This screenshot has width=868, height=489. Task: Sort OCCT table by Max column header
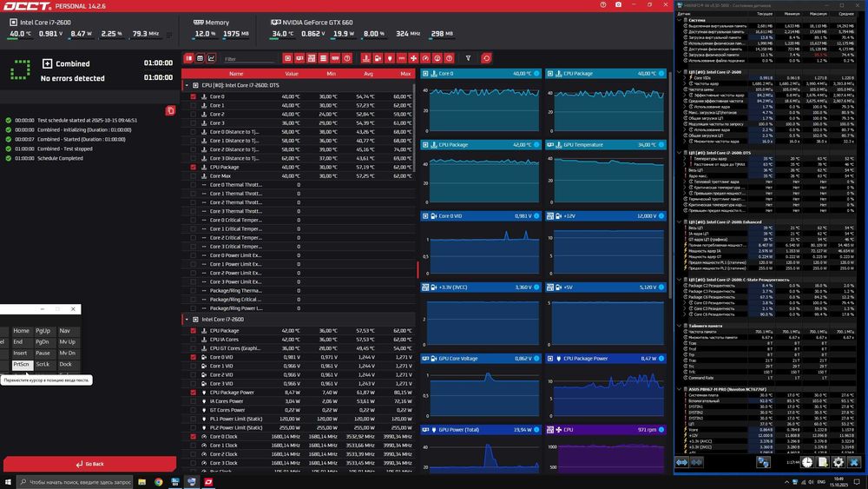tap(405, 74)
